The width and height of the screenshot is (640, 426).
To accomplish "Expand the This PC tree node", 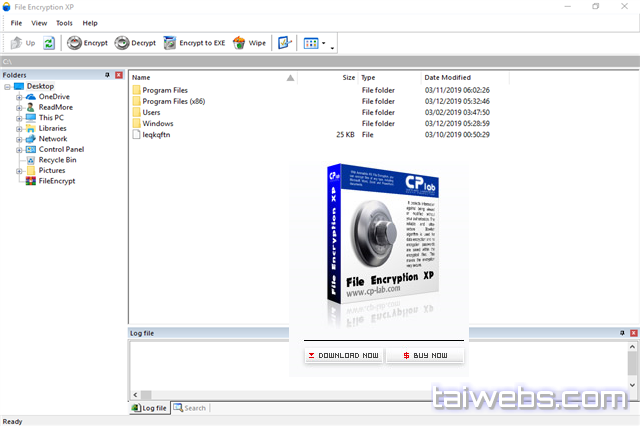I will (19, 118).
